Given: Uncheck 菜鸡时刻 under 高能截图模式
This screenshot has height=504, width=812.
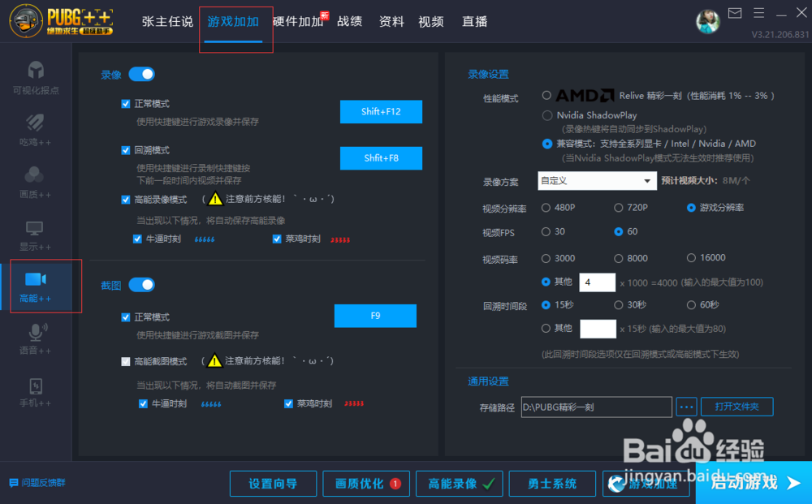Looking at the screenshot, I should [x=288, y=403].
